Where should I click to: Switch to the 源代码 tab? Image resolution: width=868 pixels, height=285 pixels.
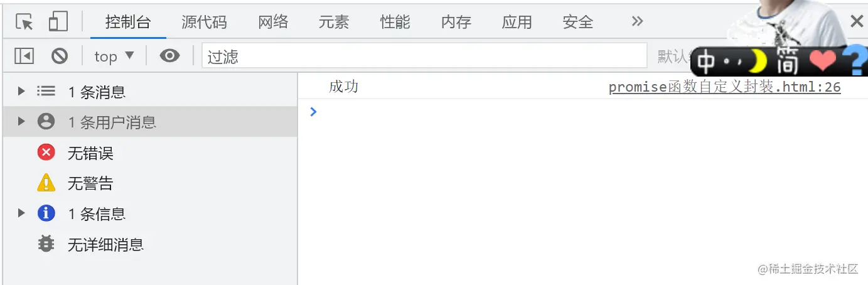[x=204, y=22]
